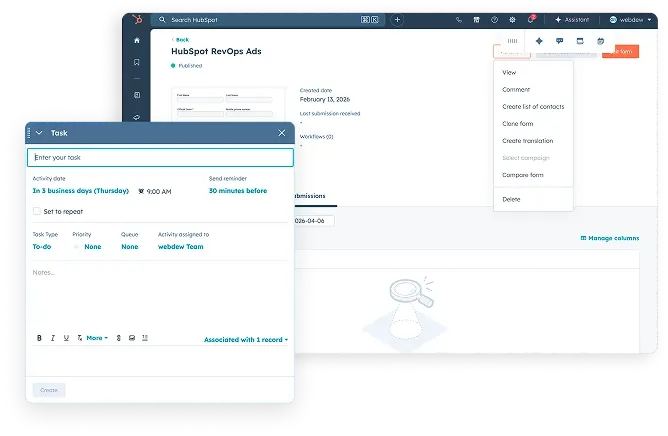Open the Queue None dropdown
The image size is (668, 436).
pyautogui.click(x=130, y=246)
